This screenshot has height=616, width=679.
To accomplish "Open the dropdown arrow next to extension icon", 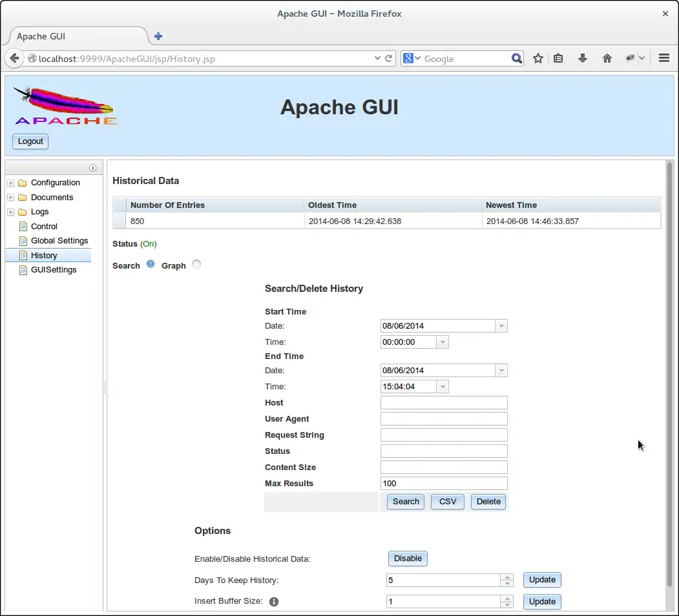I will click(642, 58).
